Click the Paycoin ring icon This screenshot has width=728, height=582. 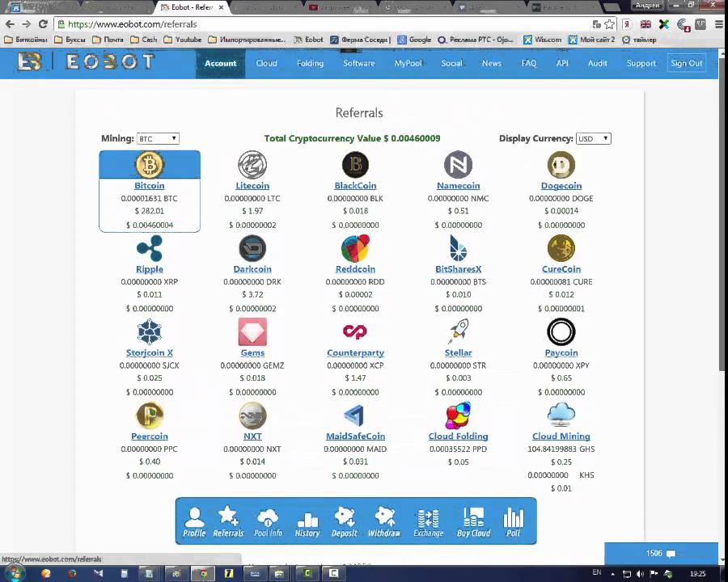(561, 332)
